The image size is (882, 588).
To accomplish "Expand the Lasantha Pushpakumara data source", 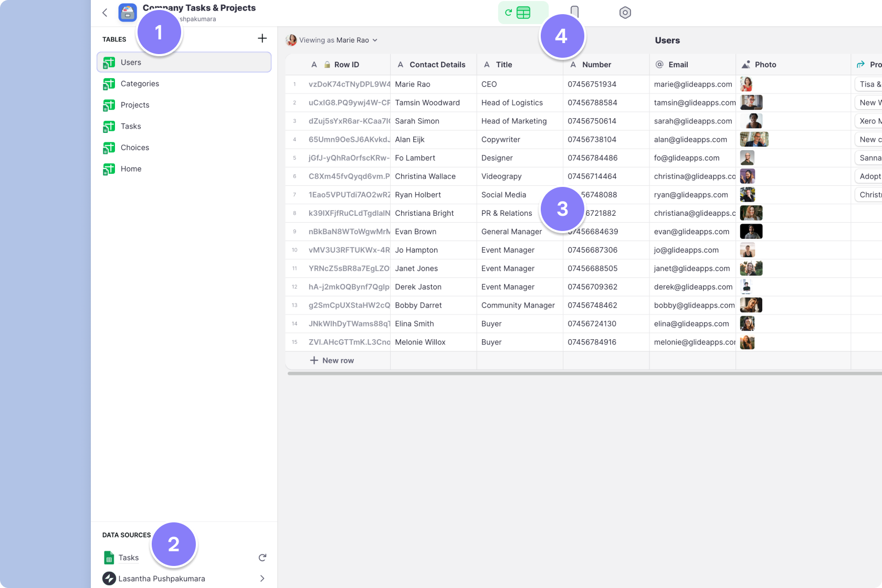I will coord(261,579).
